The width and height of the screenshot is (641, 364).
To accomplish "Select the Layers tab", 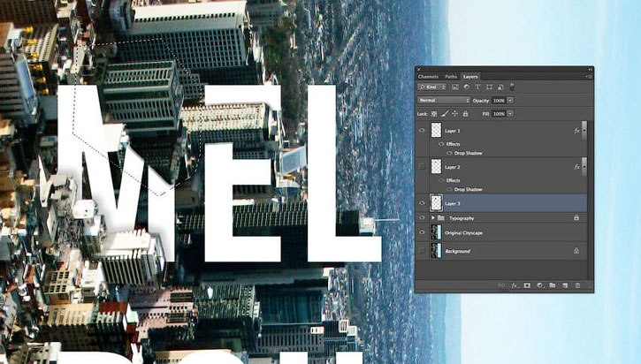I will [x=470, y=76].
